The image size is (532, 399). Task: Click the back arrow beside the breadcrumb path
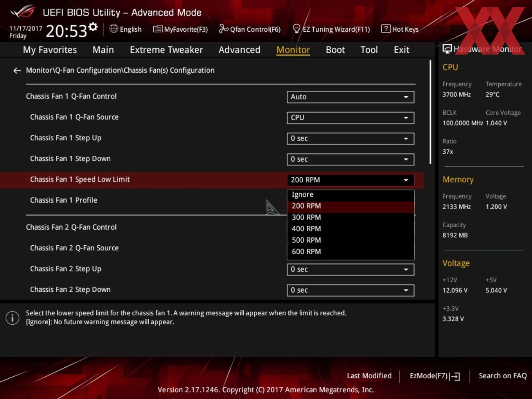(x=17, y=70)
